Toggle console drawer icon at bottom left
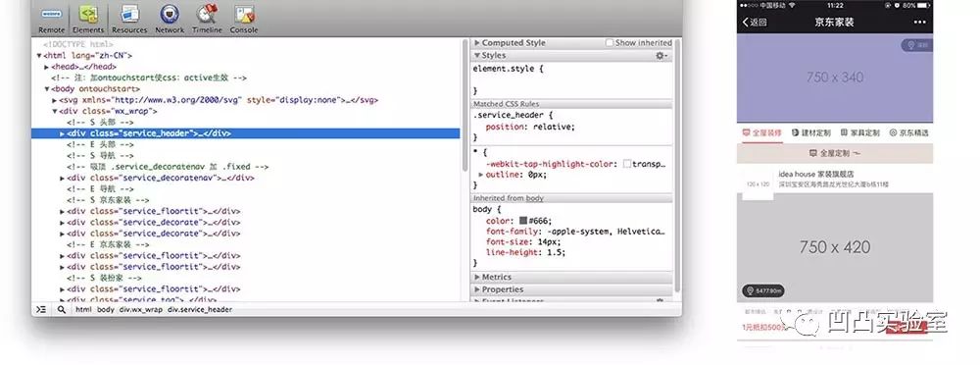 point(41,309)
